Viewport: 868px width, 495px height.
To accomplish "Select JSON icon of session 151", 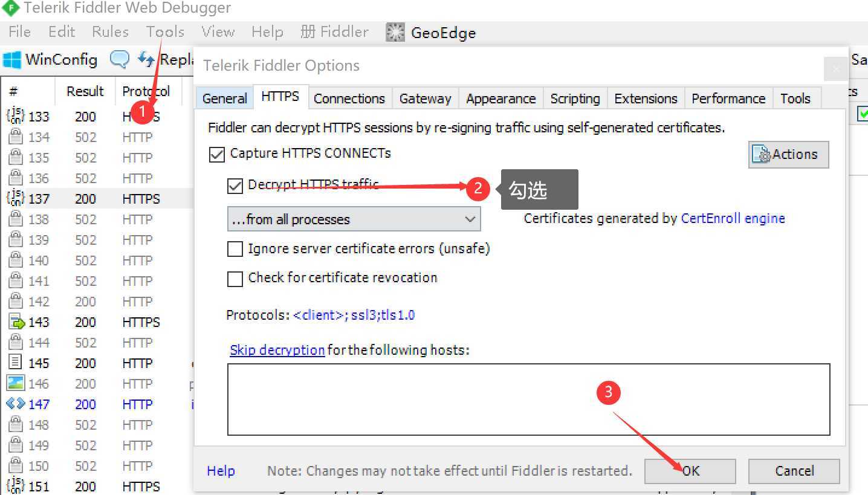I will pyautogui.click(x=15, y=486).
